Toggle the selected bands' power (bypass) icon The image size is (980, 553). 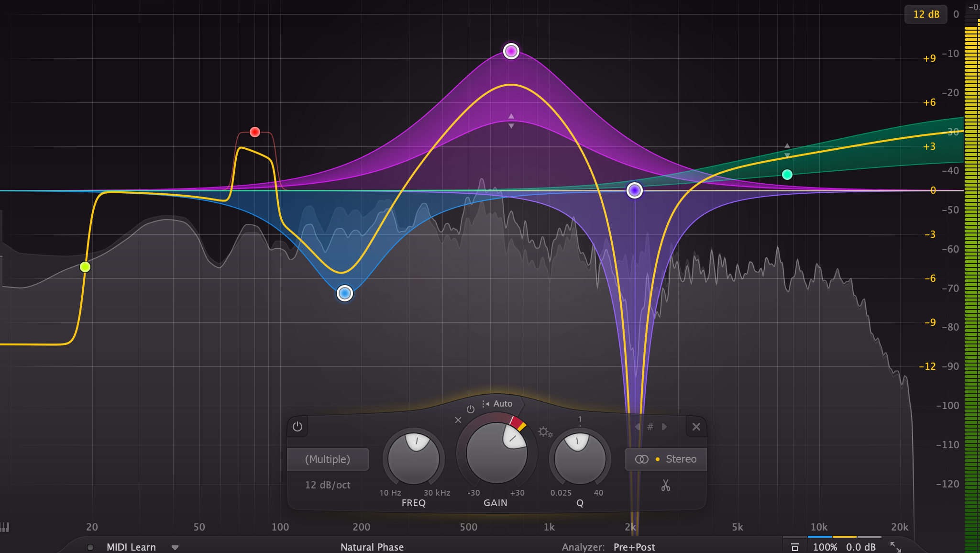coord(297,426)
